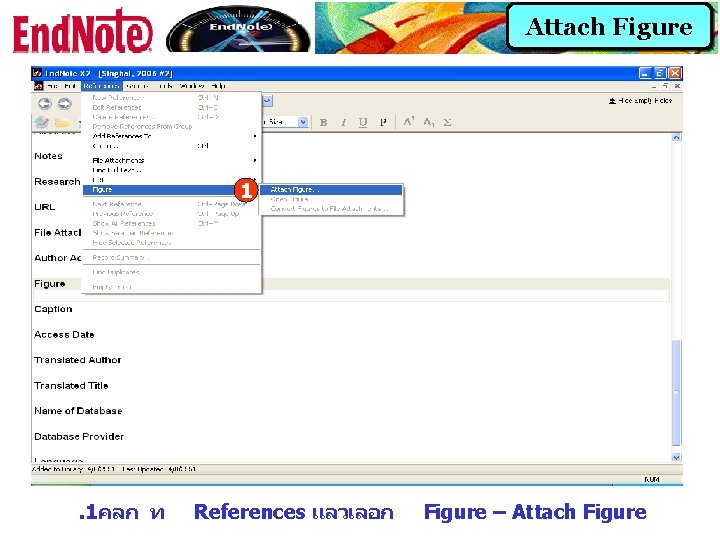Select Remove References From Group
720x540 pixels.
click(x=172, y=126)
